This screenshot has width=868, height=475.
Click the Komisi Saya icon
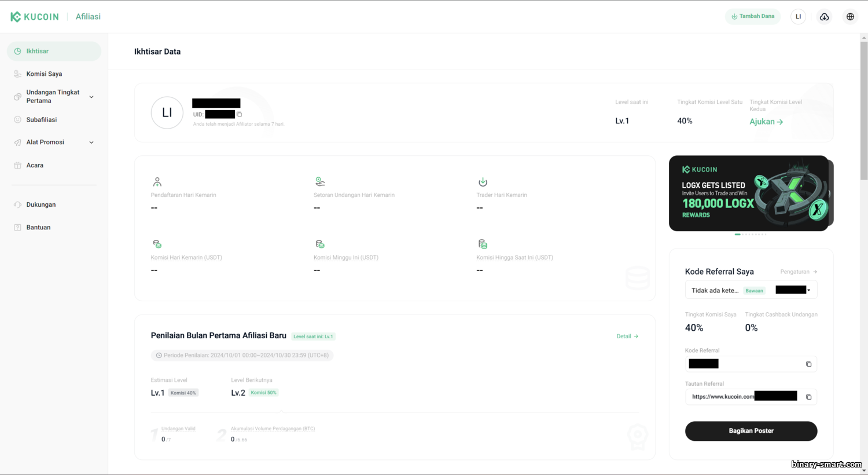click(17, 74)
